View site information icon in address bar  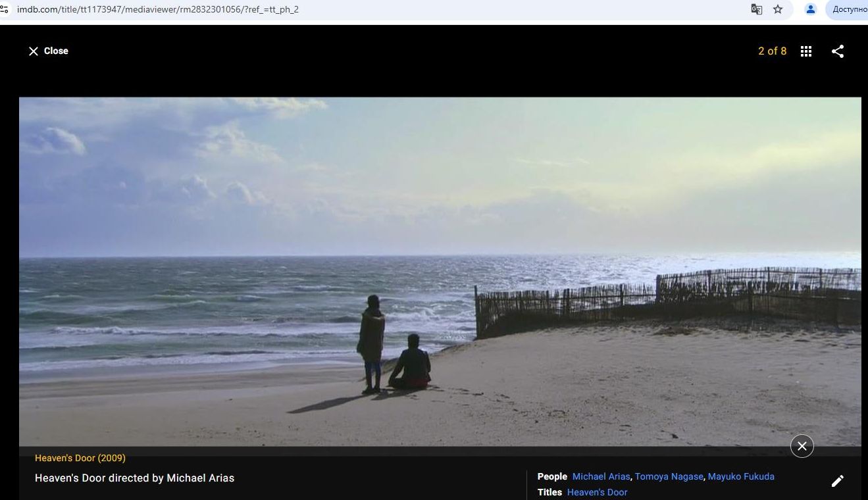[5, 9]
